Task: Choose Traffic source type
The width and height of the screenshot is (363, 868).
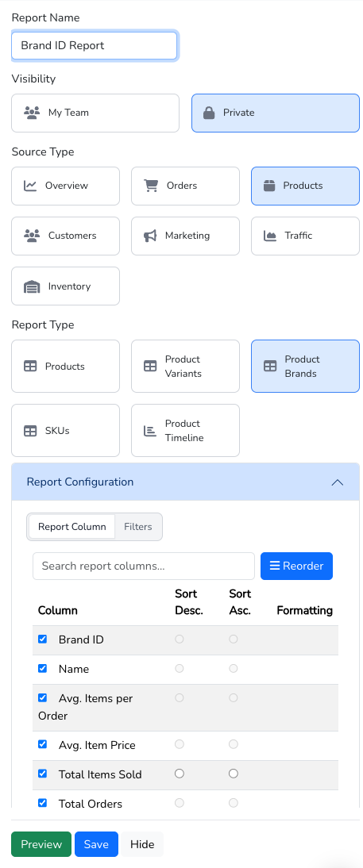Action: 305,236
